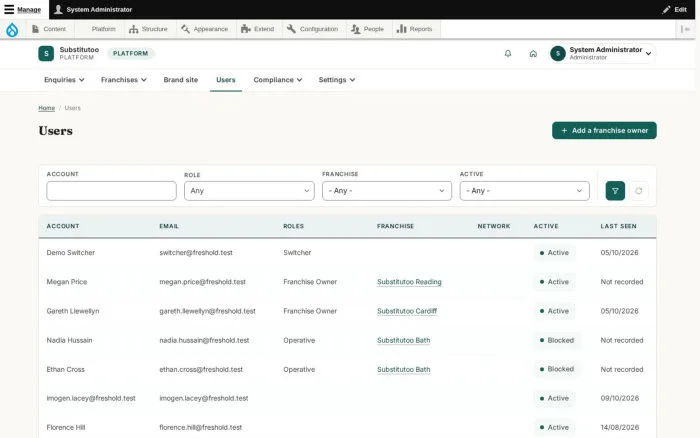Follow the Home breadcrumb link

(46, 108)
